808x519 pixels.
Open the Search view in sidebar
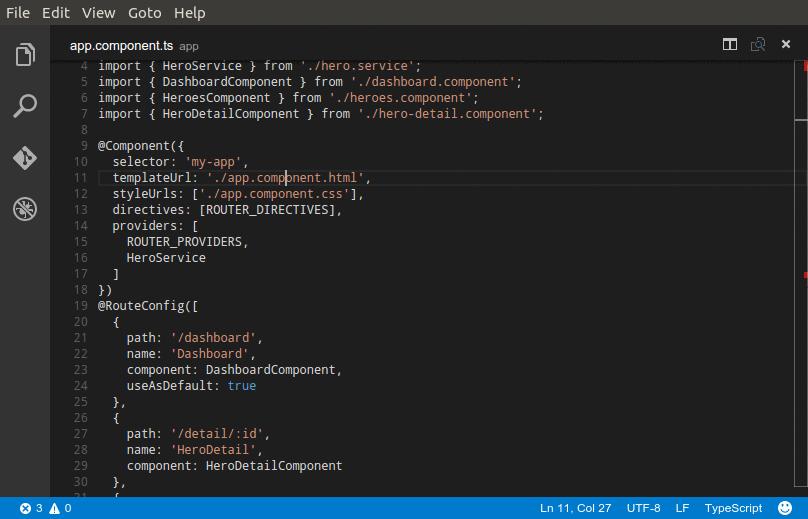pyautogui.click(x=25, y=106)
